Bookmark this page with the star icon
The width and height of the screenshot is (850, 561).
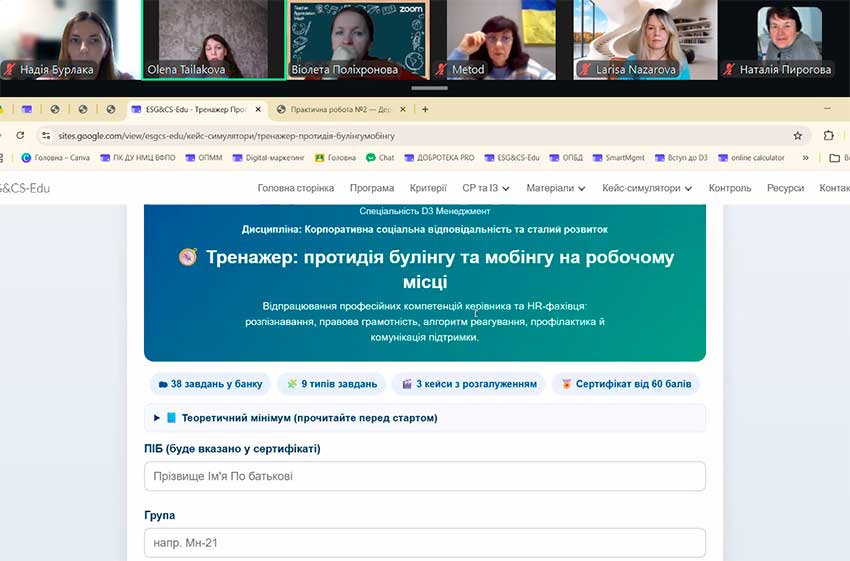tap(797, 136)
